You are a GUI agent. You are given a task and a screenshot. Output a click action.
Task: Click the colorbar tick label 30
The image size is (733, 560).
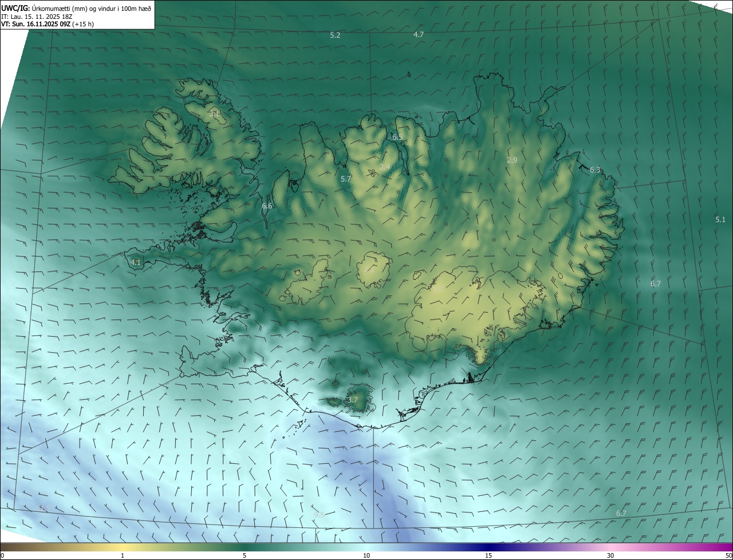(x=610, y=555)
